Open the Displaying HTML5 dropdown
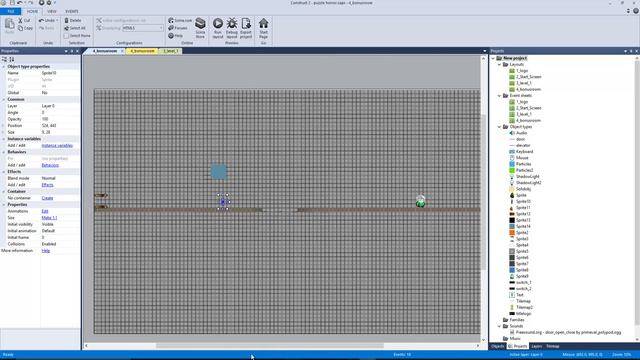The width and height of the screenshot is (640, 360). coord(142,28)
